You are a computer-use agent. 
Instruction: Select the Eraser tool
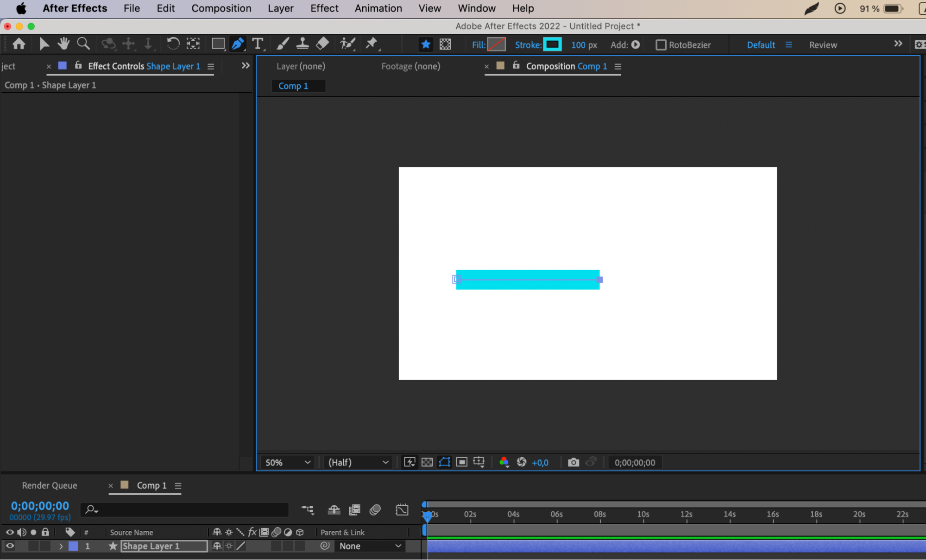tap(322, 44)
